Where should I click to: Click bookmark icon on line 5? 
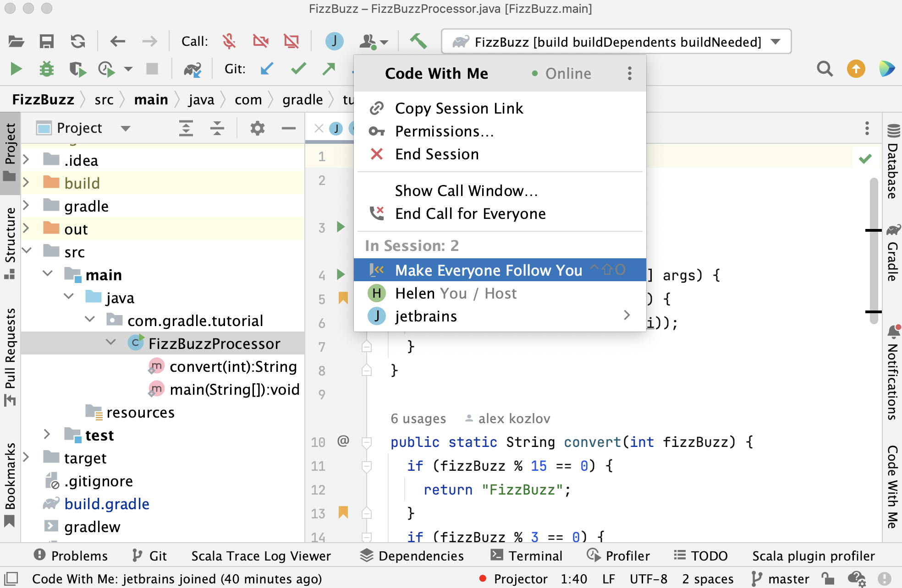pyautogui.click(x=343, y=298)
